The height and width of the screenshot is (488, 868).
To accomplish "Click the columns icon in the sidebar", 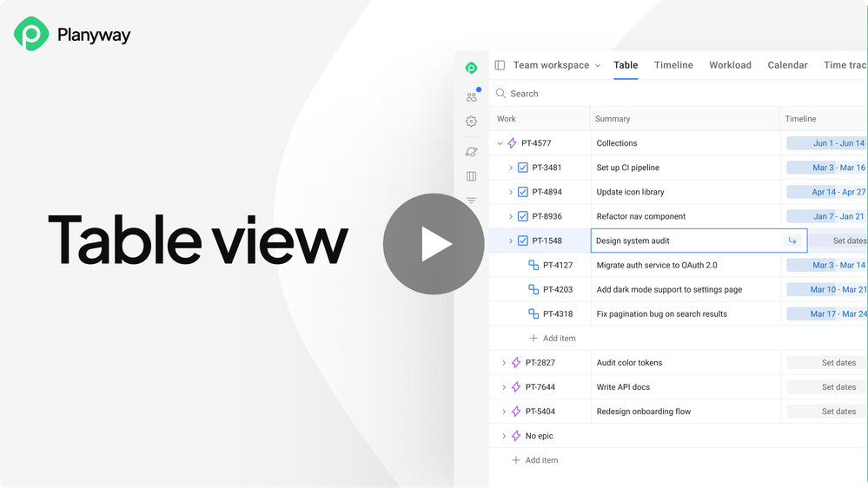I will (471, 176).
